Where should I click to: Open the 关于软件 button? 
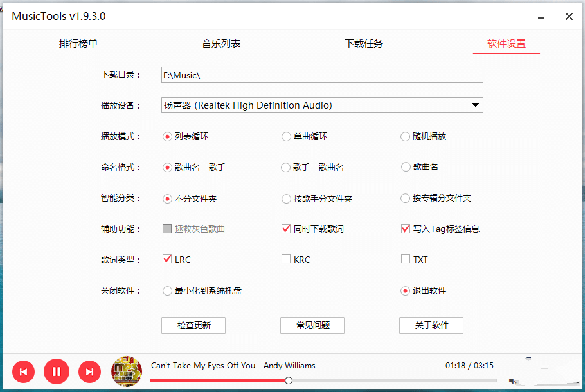[431, 325]
